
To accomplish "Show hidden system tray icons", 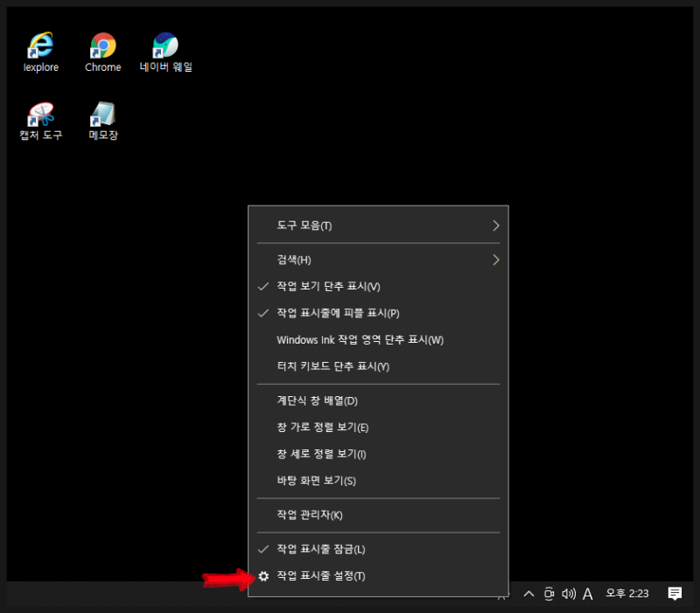I will point(528,594).
